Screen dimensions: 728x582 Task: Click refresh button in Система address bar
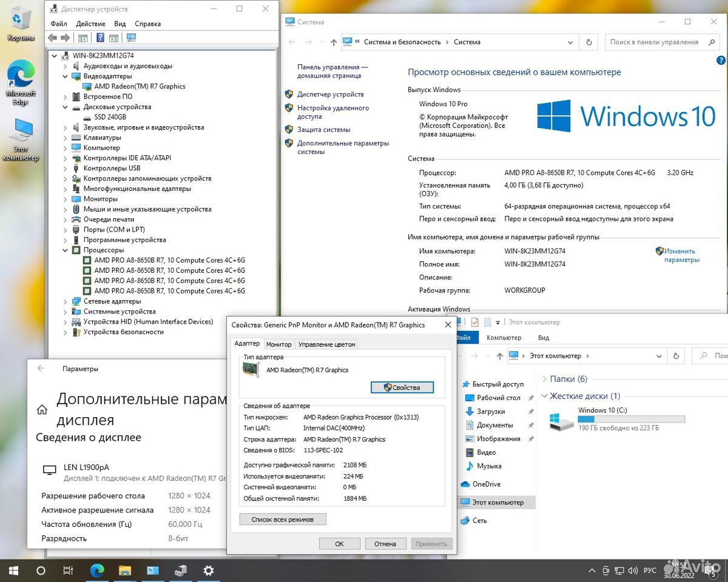[x=588, y=42]
